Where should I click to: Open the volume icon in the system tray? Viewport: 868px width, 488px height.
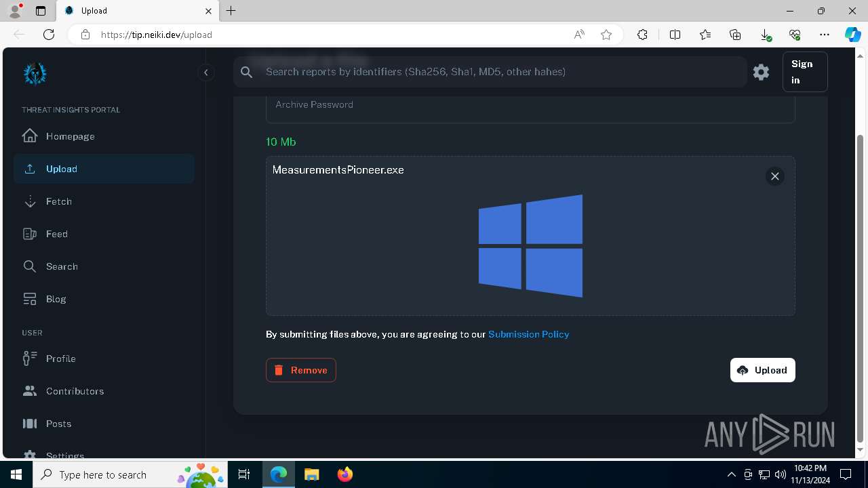click(781, 474)
